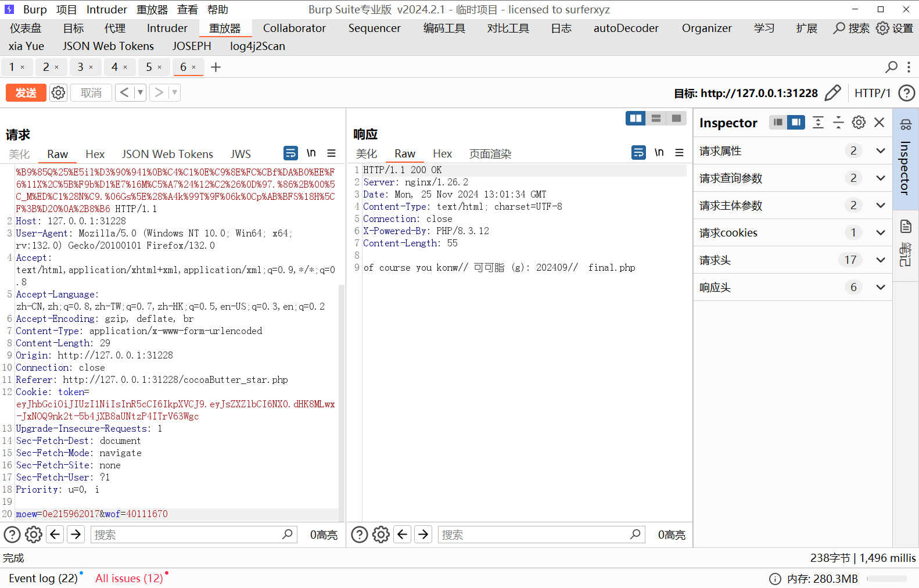
Task: Open response 页面渲染 render tab
Action: (490, 154)
